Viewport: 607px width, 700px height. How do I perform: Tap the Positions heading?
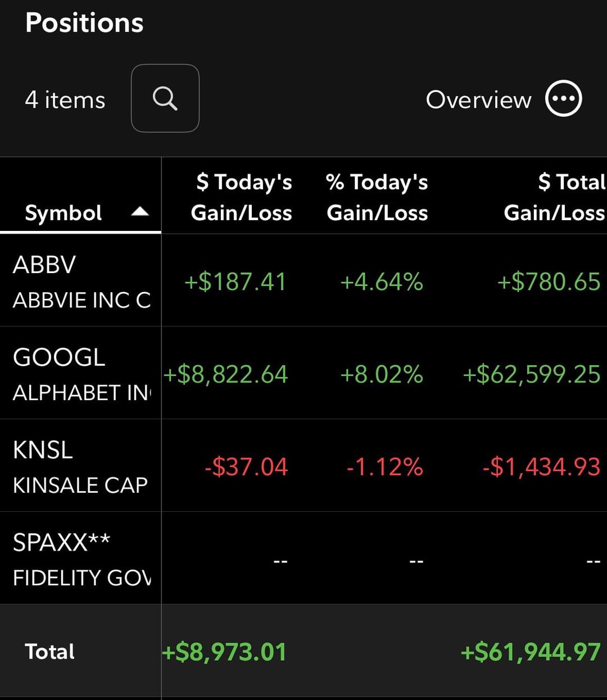pos(84,23)
